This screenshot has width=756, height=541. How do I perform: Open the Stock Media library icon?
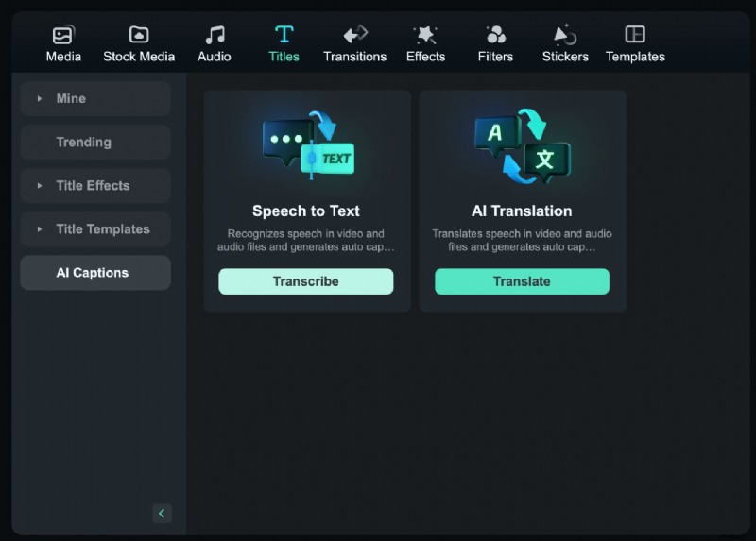coord(139,35)
